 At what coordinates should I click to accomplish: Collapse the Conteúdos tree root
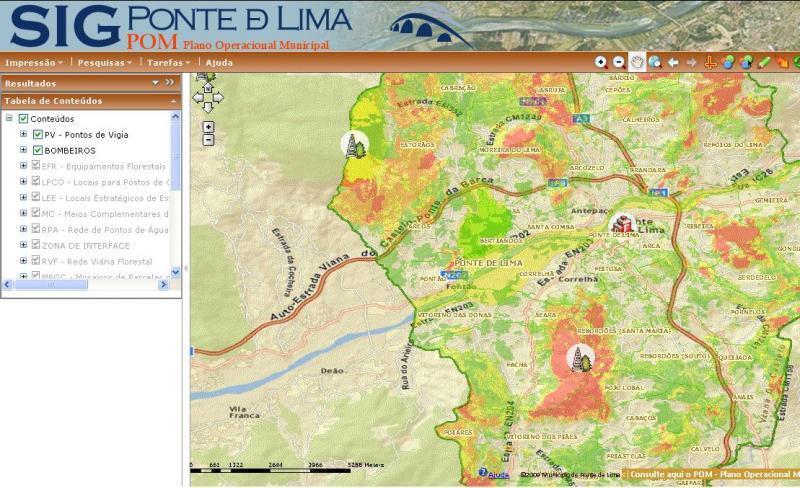tap(9, 118)
